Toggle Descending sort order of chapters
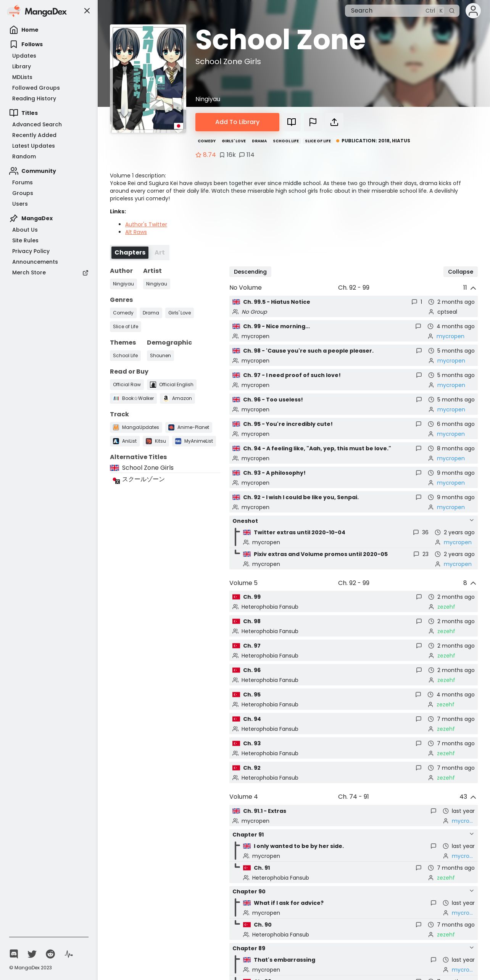This screenshot has height=980, width=490. 250,272
